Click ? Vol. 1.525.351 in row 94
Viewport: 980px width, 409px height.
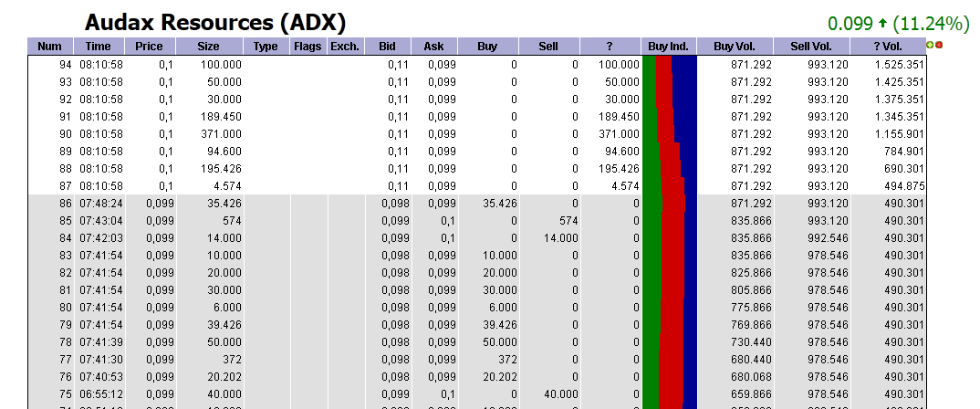899,65
